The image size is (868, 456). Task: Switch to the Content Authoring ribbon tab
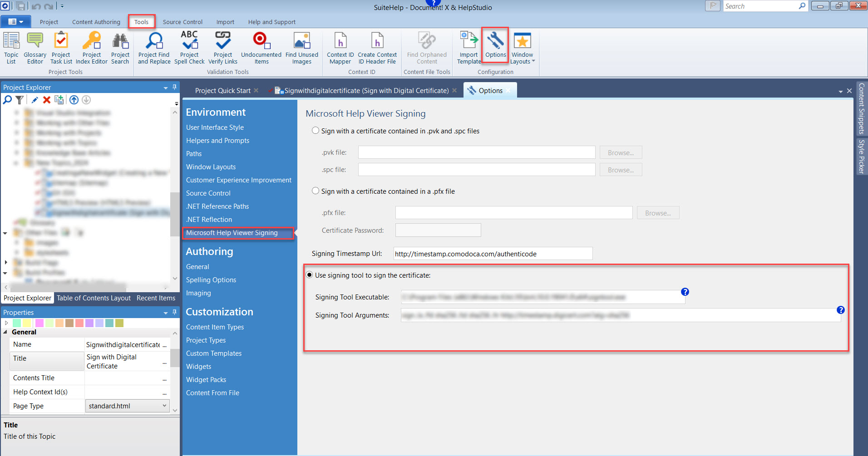(96, 21)
